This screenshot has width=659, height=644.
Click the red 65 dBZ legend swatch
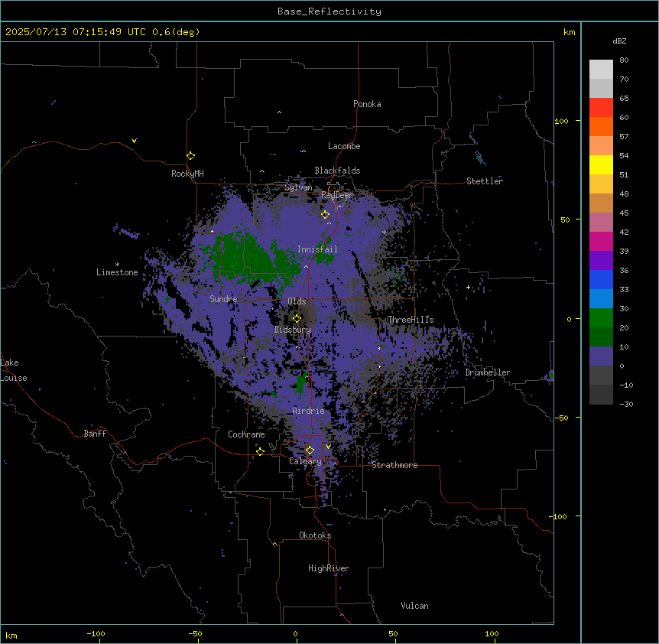tap(601, 108)
